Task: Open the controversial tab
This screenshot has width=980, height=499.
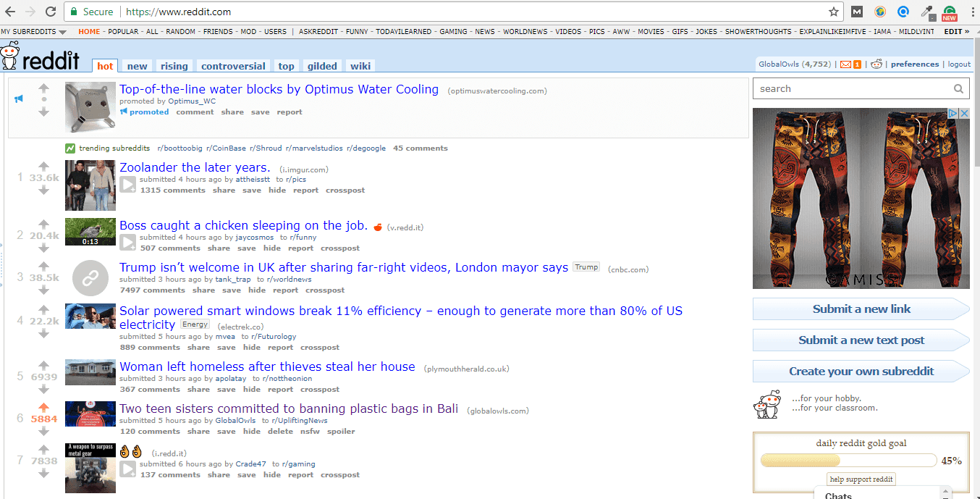Action: click(x=233, y=66)
